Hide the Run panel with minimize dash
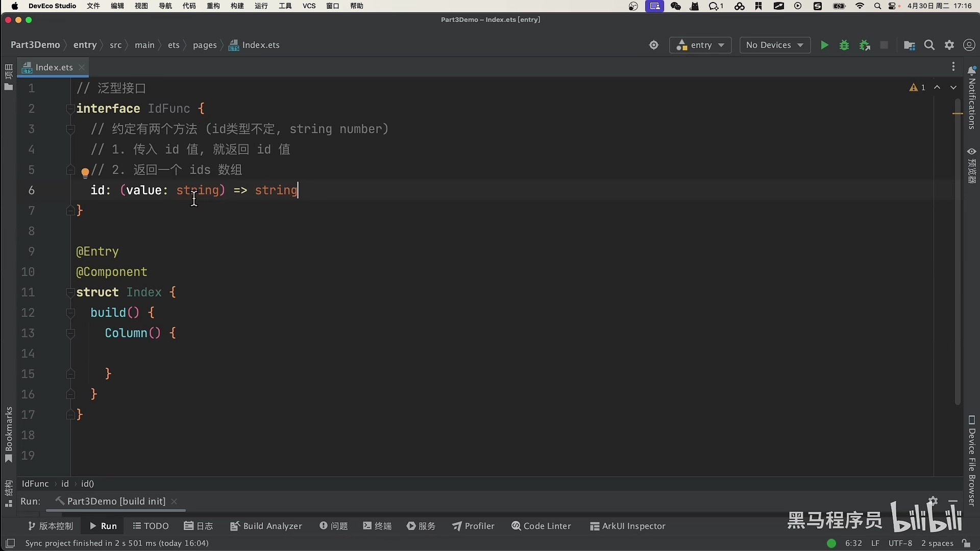Viewport: 980px width, 551px height. tap(953, 502)
